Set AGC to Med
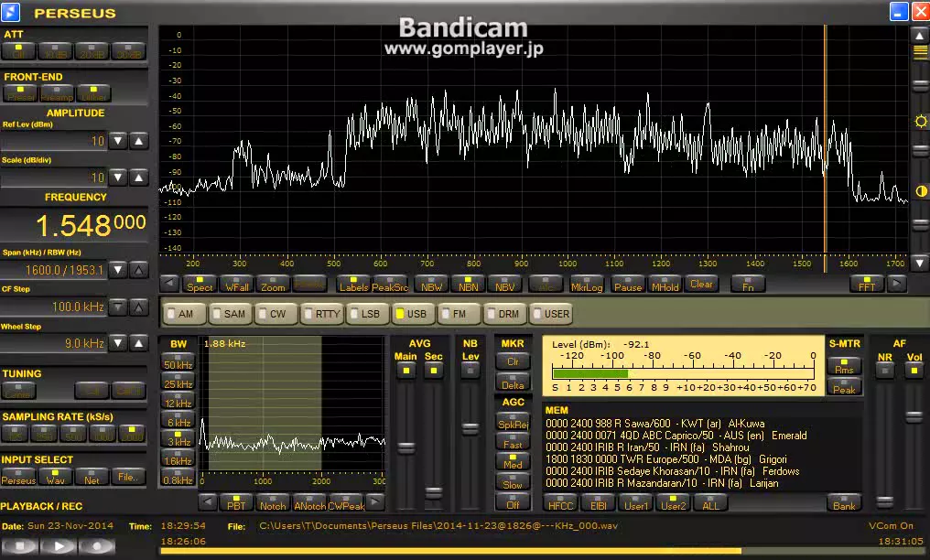 [x=513, y=462]
